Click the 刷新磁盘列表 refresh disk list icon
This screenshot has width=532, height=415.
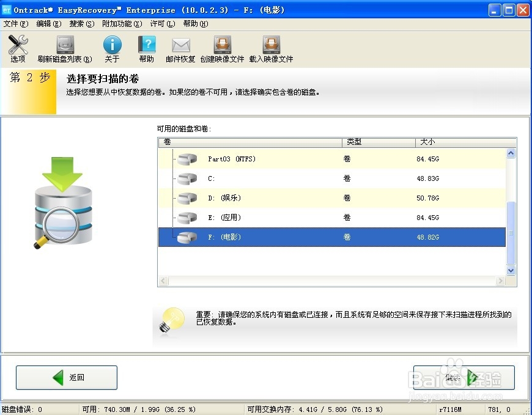pyautogui.click(x=65, y=45)
